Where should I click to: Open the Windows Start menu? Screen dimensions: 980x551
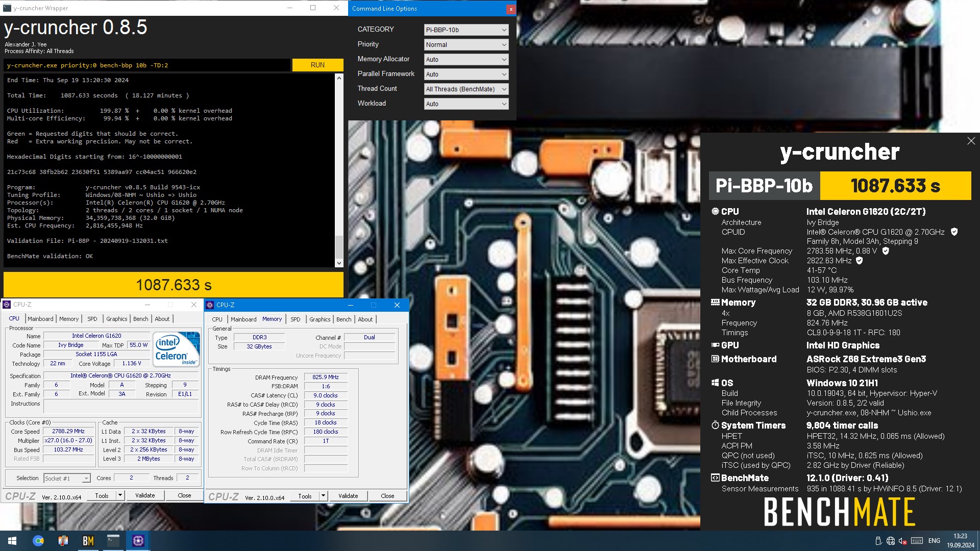[12, 541]
